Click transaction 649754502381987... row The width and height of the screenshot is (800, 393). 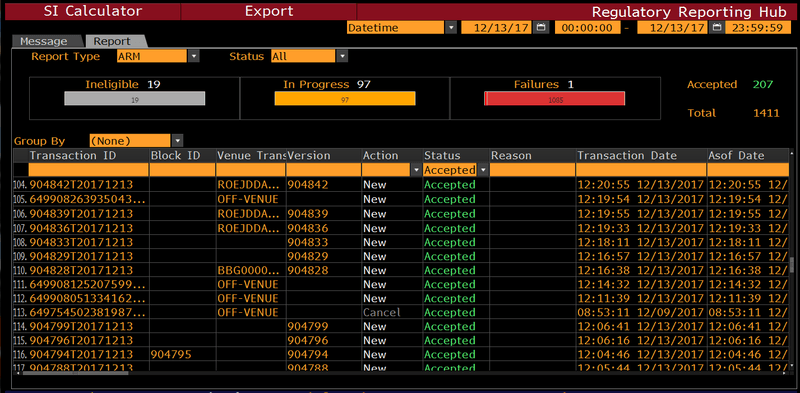pos(88,312)
